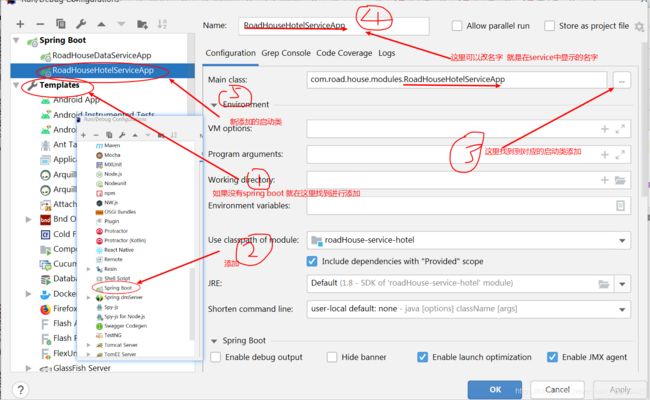The image size is (650, 400).
Task: Copy the selected configuration
Action: [x=61, y=24]
